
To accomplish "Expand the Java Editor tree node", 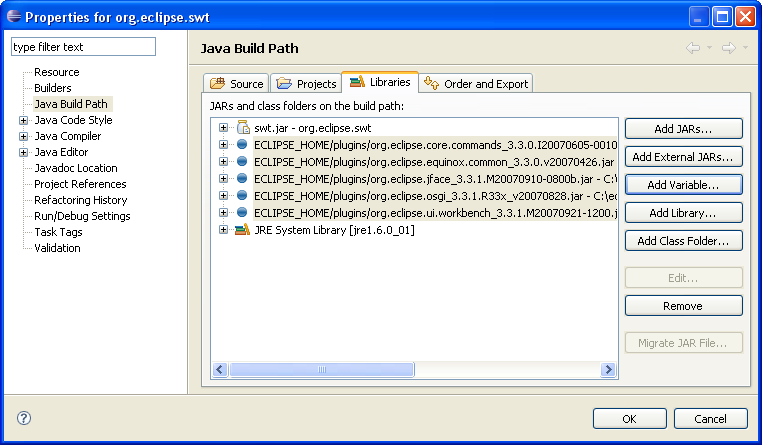I will point(23,152).
